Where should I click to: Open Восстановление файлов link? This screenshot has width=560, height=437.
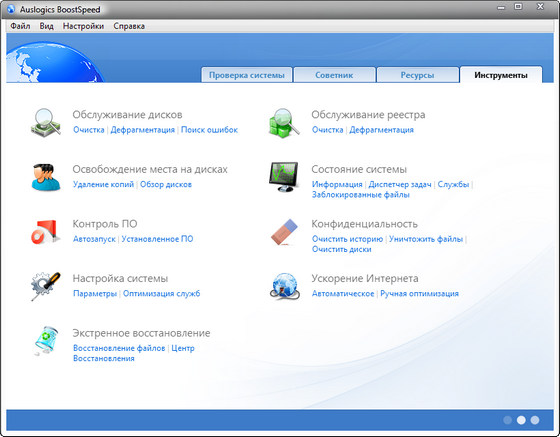[119, 348]
